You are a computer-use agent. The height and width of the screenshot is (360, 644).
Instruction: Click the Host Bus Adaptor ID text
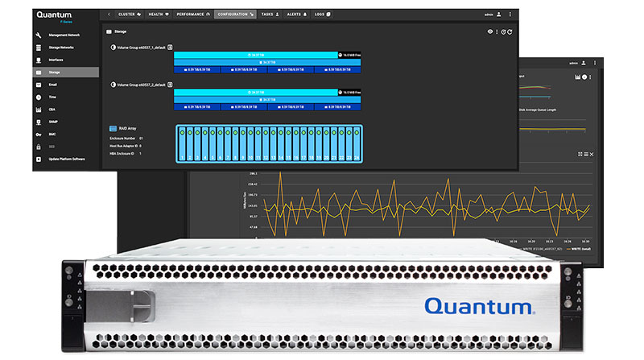[126, 146]
